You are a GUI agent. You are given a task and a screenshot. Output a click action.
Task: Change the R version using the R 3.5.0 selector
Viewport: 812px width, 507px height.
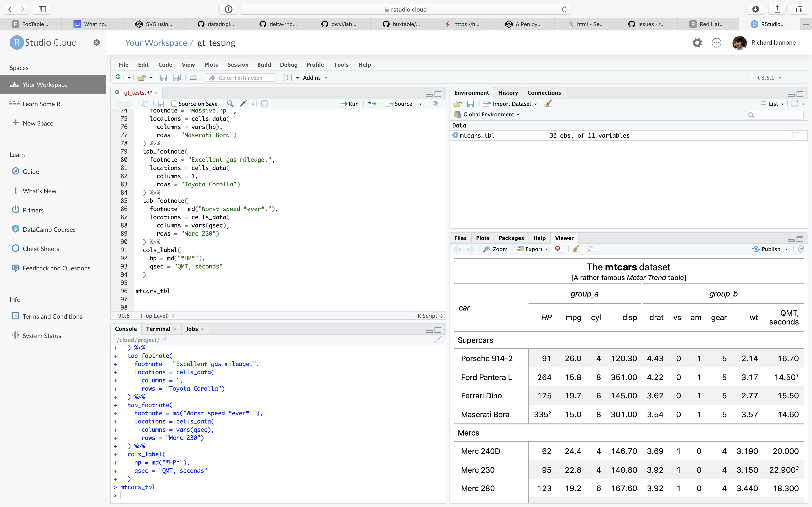coord(768,77)
